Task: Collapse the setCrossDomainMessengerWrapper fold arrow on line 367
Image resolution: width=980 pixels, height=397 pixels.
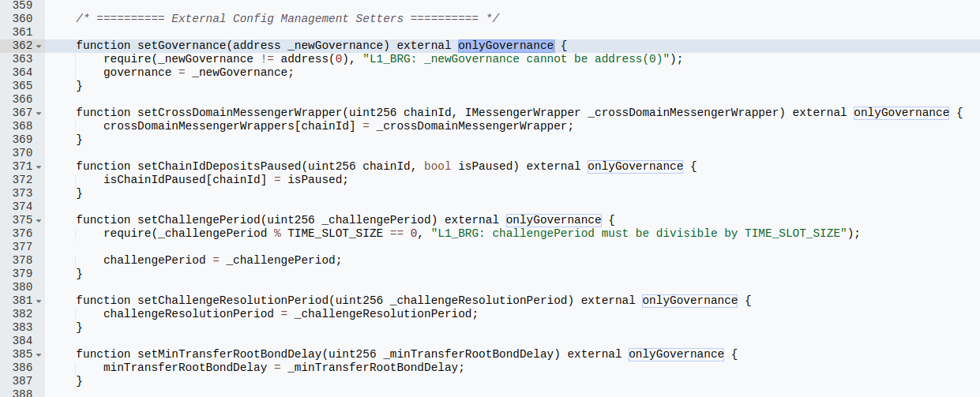Action: point(39,114)
